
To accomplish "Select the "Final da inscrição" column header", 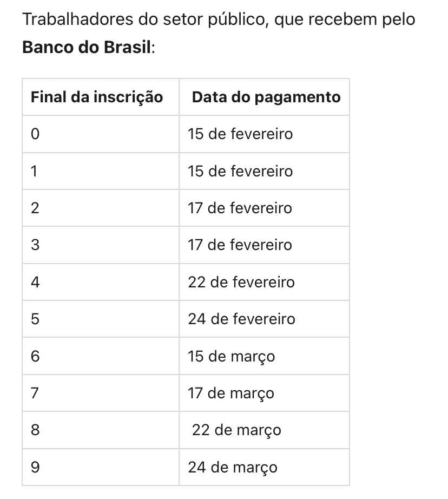I will coord(97,97).
